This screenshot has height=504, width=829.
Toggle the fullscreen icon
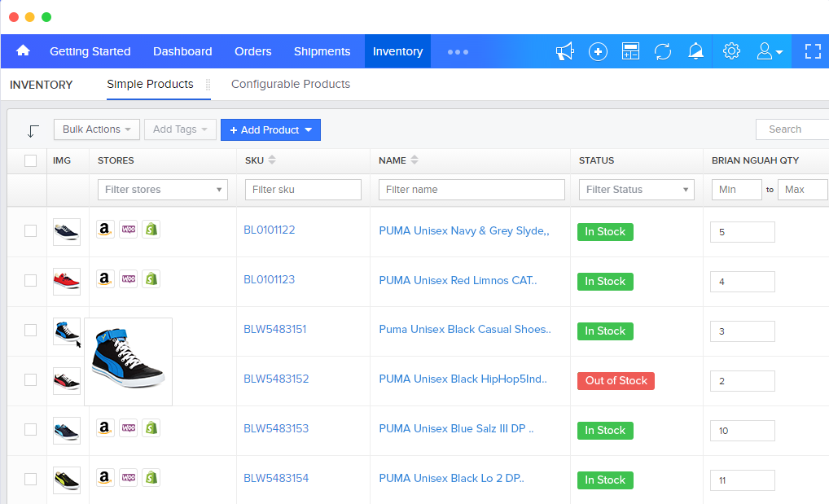(813, 51)
